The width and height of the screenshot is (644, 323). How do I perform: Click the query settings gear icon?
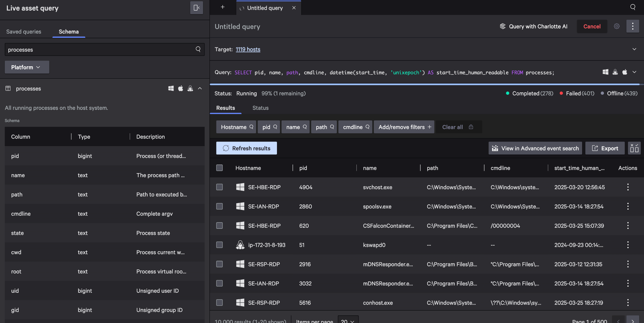(x=617, y=26)
